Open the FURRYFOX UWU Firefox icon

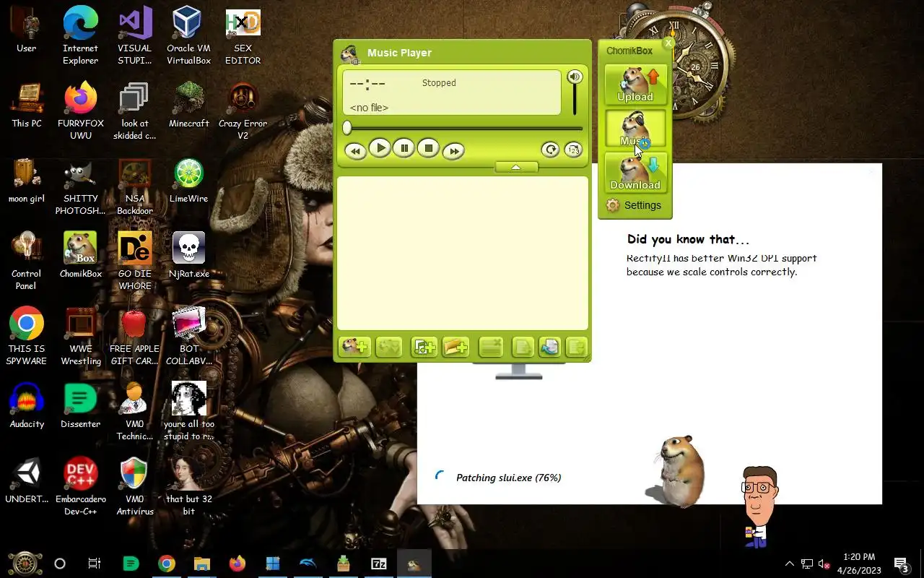81,111
